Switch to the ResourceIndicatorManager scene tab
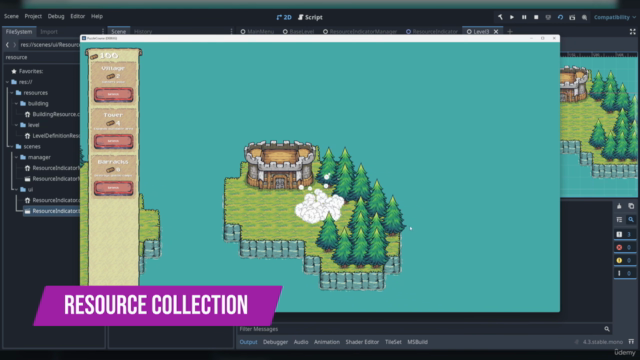The image size is (640, 360). point(360,31)
